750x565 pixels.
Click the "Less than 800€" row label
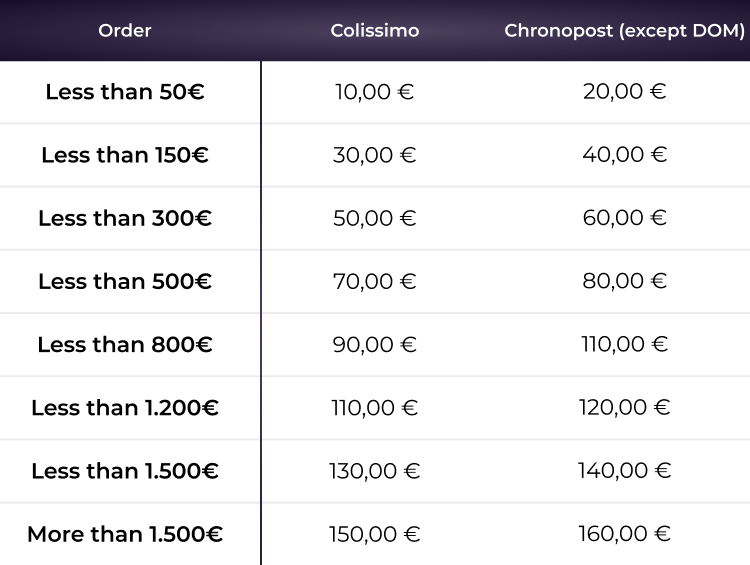tap(125, 345)
